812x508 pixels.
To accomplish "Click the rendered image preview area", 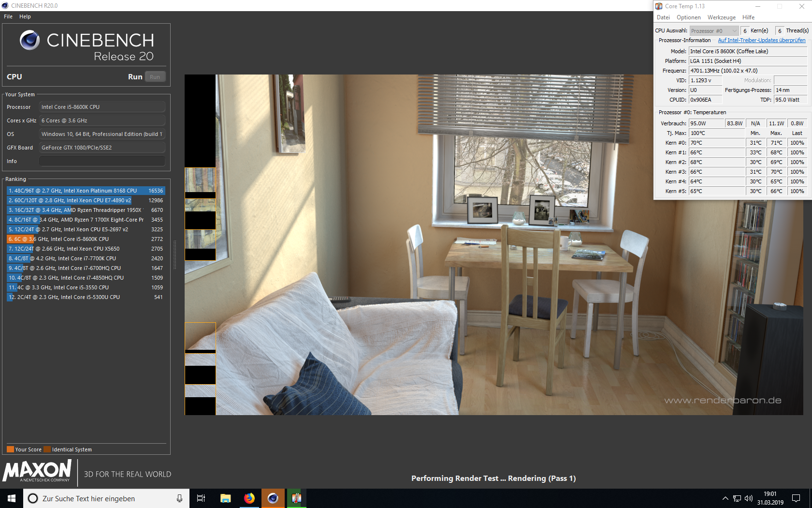I will [x=493, y=245].
